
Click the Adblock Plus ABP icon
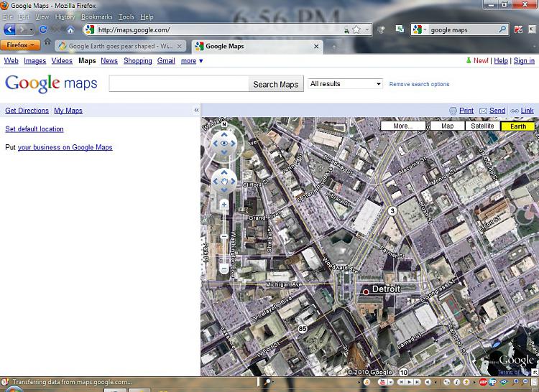[x=484, y=382]
